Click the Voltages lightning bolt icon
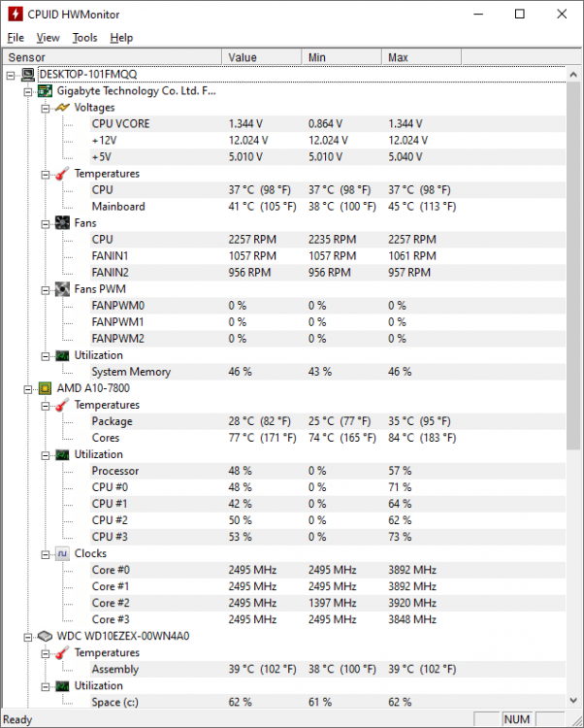The height and width of the screenshot is (728, 584). pyautogui.click(x=62, y=108)
